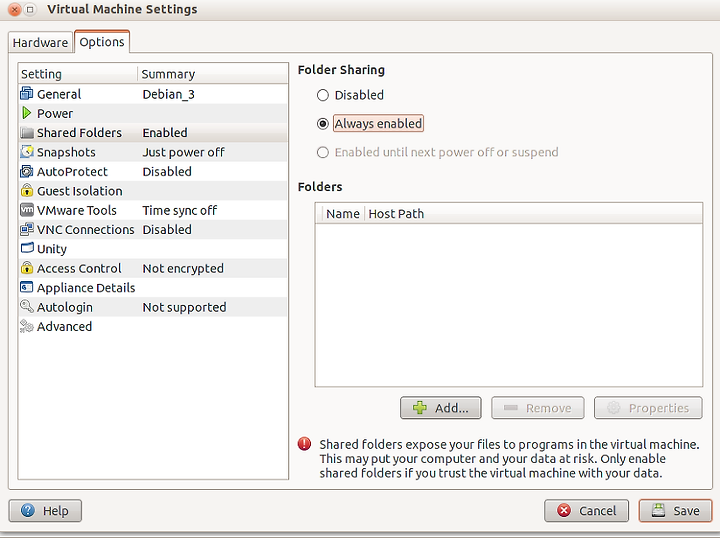The image size is (720, 538).
Task: Click the Access Control lock icon
Action: (x=27, y=268)
